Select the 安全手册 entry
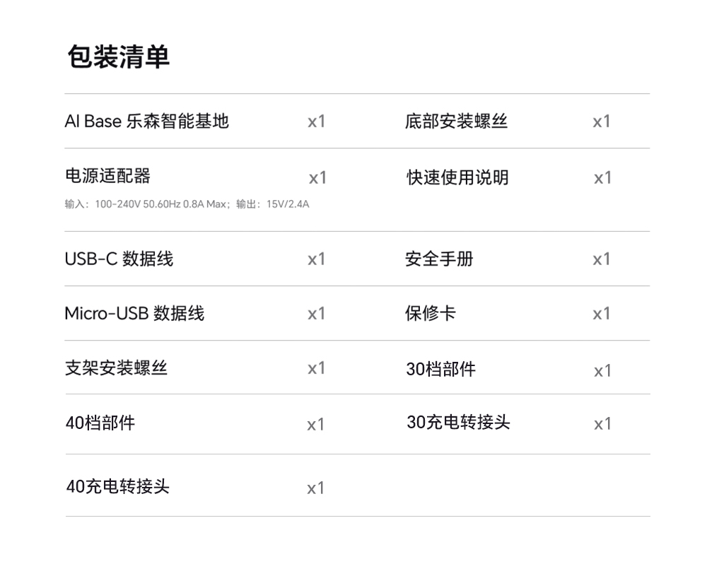 tap(439, 259)
